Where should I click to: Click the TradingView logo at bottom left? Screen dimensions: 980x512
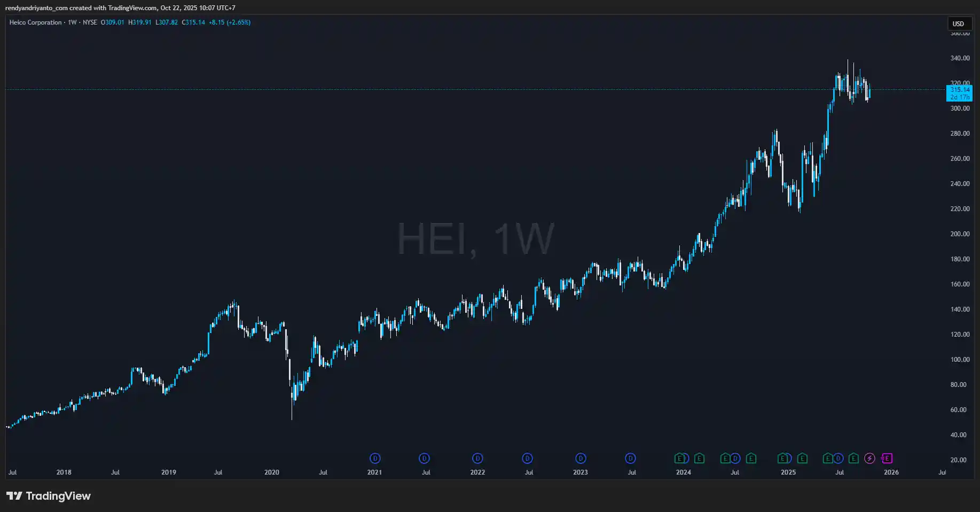tap(49, 496)
